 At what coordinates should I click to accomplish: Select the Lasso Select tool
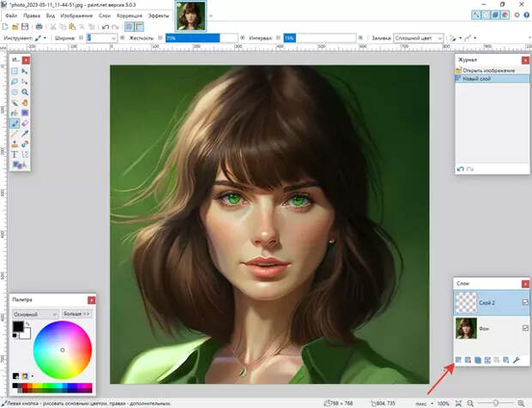[15, 81]
